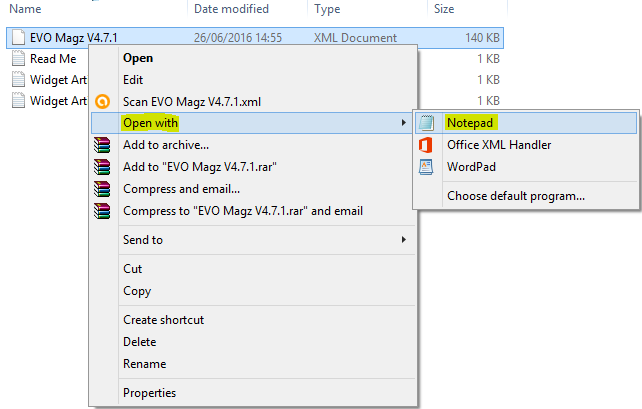Choose Edit from the context menu

point(133,80)
